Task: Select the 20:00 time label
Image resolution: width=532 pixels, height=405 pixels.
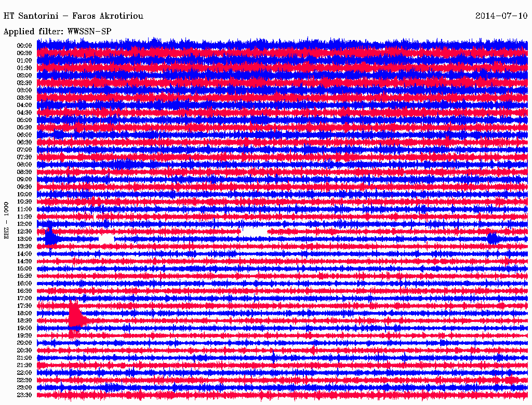Action: 24,343
